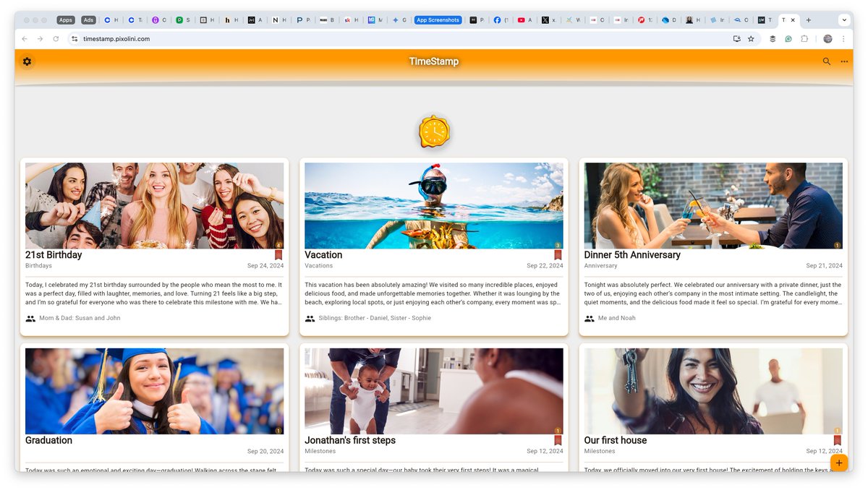Click the browser profile avatar
Viewport: 868px width, 490px height.
coord(827,38)
